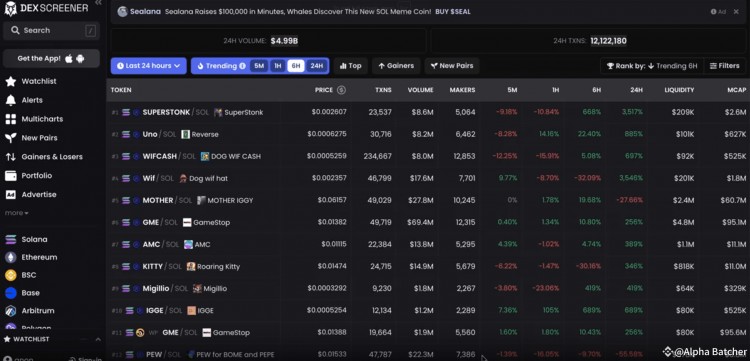Open Multicharts grid icon
The height and width of the screenshot is (361, 750).
click(11, 119)
